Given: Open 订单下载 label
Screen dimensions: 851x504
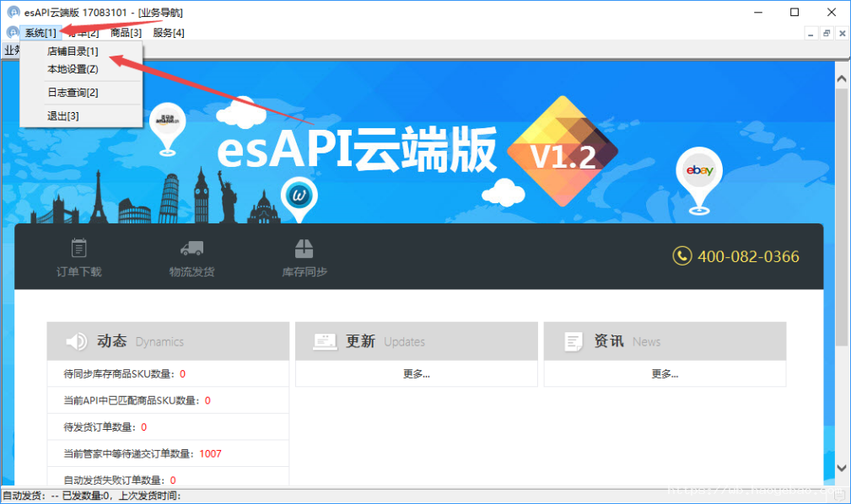Looking at the screenshot, I should point(78,271).
